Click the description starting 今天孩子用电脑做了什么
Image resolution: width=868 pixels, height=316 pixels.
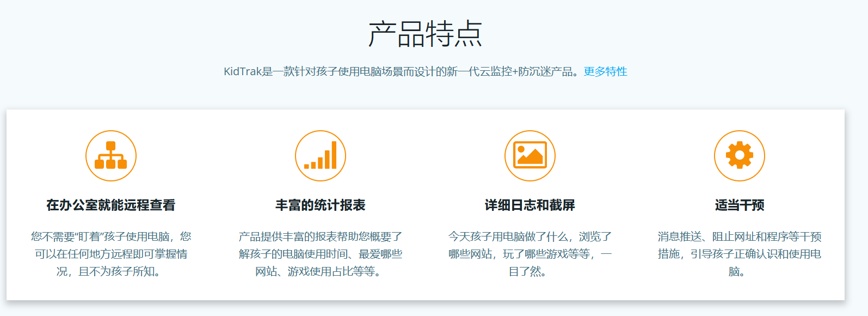click(530, 254)
